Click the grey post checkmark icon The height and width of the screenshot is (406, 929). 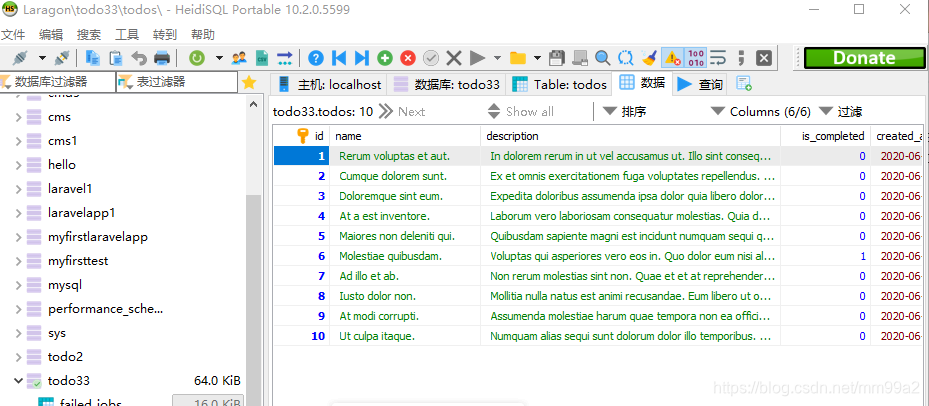[x=431, y=57]
